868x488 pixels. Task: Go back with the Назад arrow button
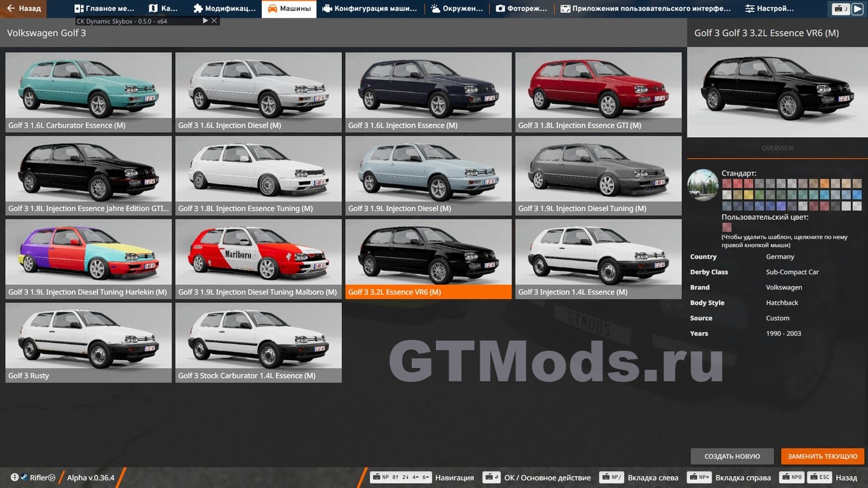tap(24, 9)
